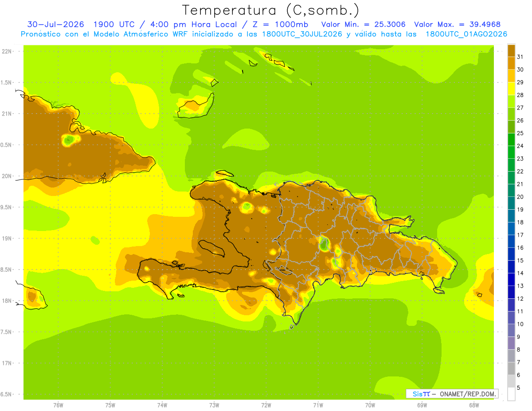Pick legend swatch between 27 and 28
The image size is (532, 411).
[511, 101]
